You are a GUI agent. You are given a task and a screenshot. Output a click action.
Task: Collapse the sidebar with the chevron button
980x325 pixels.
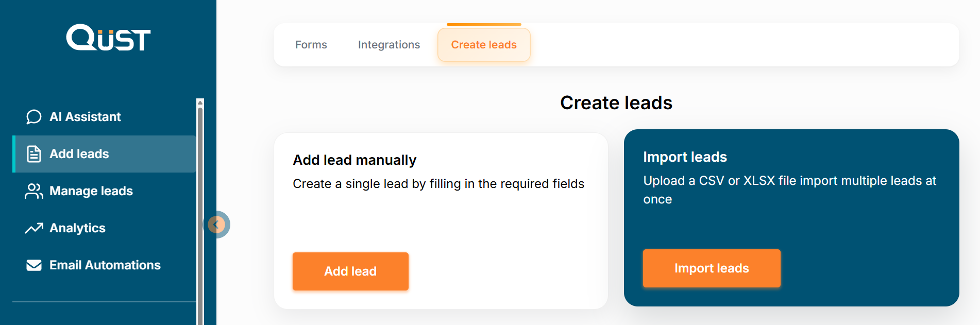coord(217,225)
